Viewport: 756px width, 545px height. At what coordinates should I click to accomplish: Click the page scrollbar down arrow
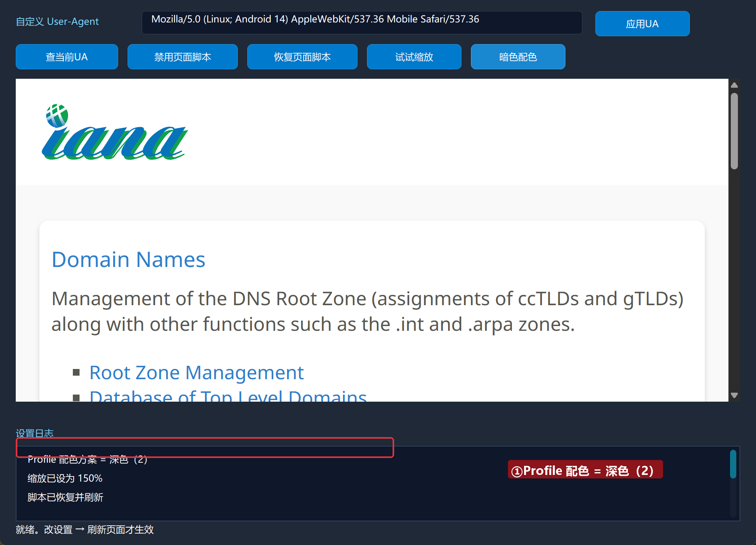pyautogui.click(x=734, y=395)
